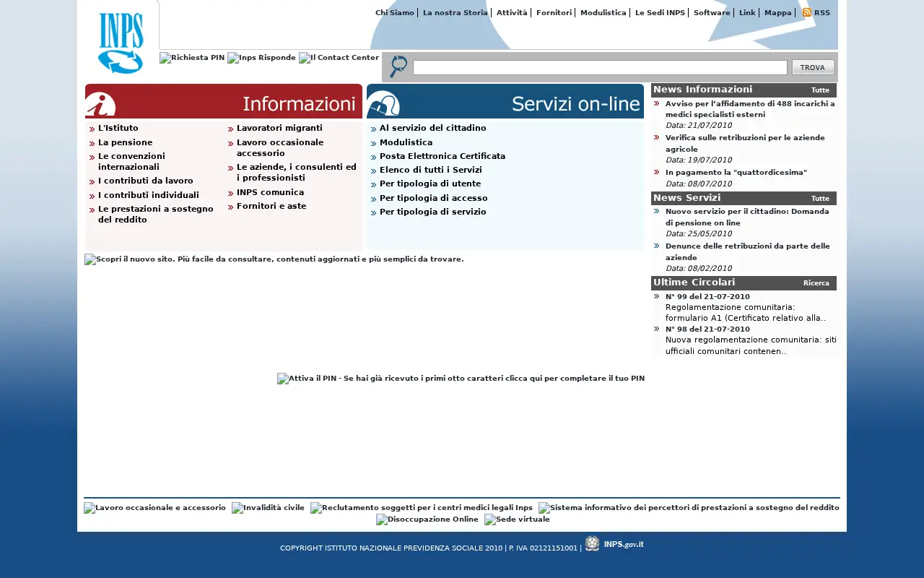Click the Informazioni banner
This screenshot has height=578, width=924.
(224, 101)
